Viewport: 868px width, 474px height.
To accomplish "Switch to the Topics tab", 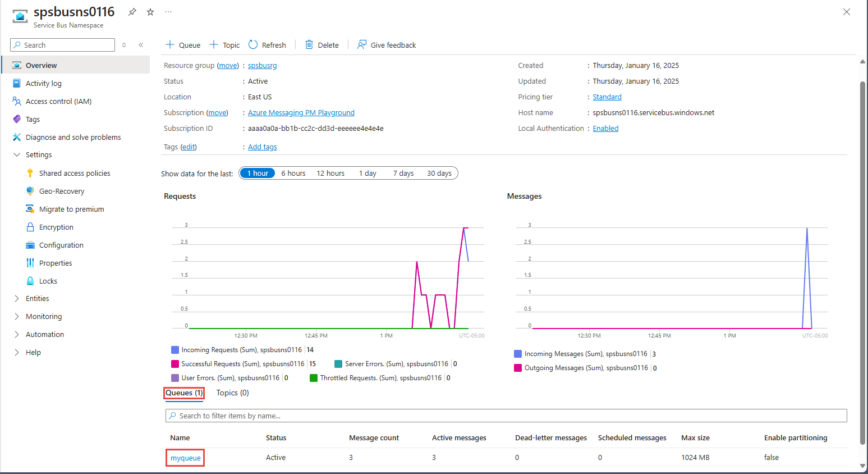I will click(x=232, y=393).
